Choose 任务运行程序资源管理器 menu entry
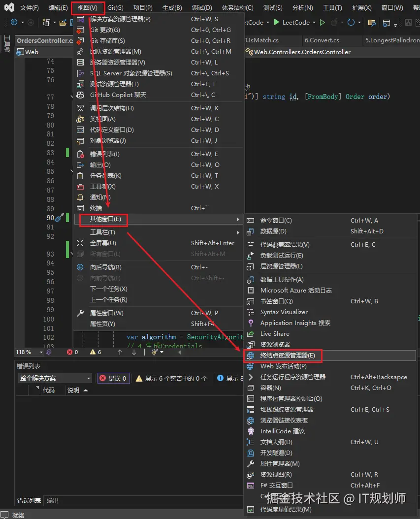The image size is (420, 519). 330,377
